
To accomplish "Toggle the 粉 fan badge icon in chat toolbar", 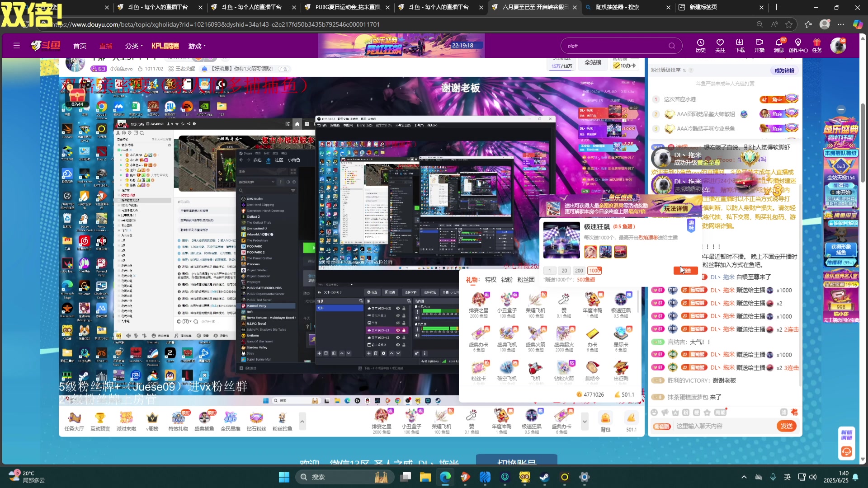I will pos(686,413).
